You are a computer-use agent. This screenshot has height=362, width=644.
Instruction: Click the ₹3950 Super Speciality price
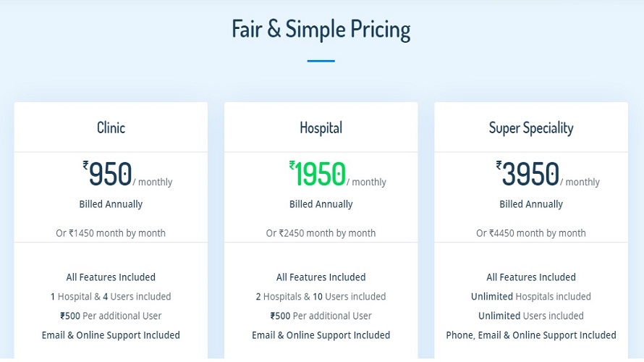tap(529, 174)
